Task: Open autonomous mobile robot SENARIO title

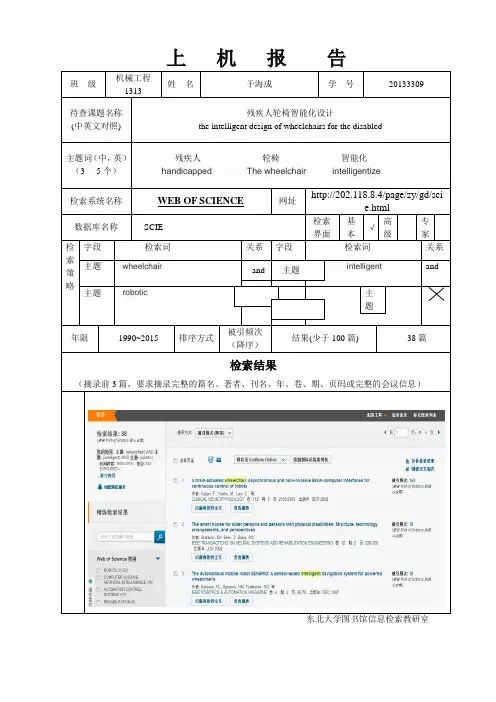Action: [x=287, y=576]
